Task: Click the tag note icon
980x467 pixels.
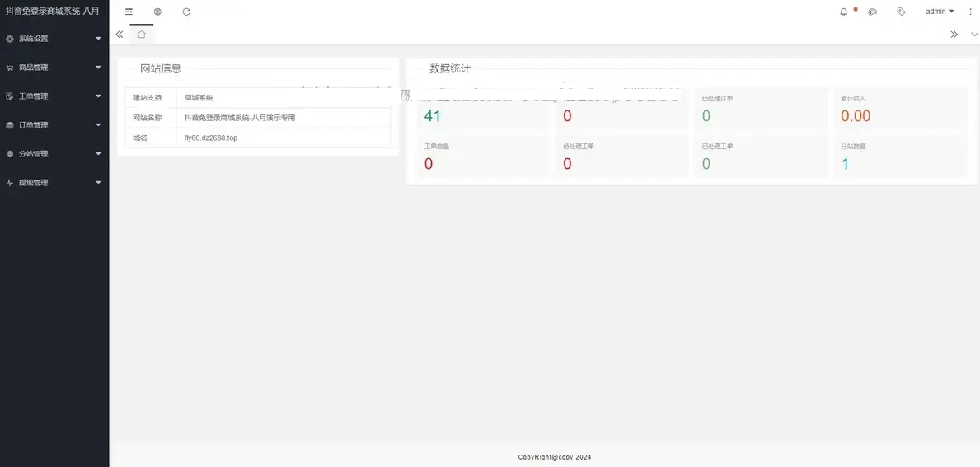Action: tap(901, 12)
